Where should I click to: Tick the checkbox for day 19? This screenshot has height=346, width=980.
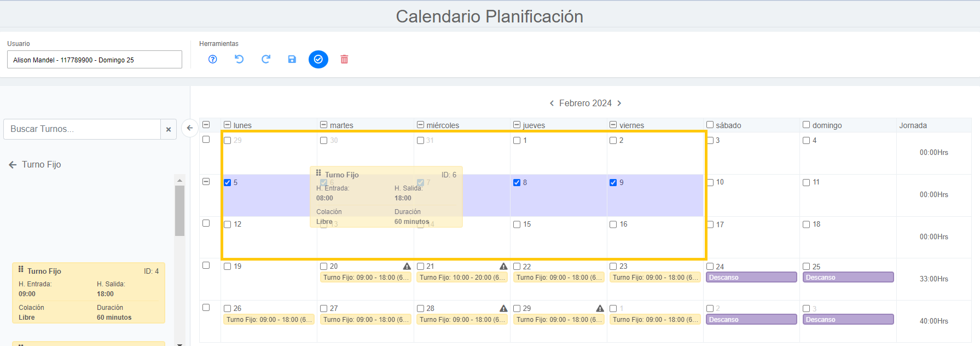pyautogui.click(x=228, y=267)
